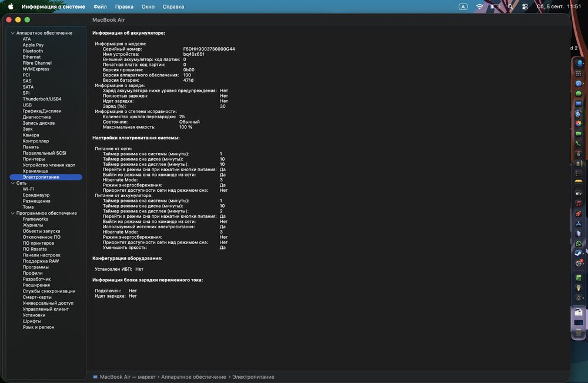
Task: Select Wi-Fi in the Сеть section
Action: point(28,189)
